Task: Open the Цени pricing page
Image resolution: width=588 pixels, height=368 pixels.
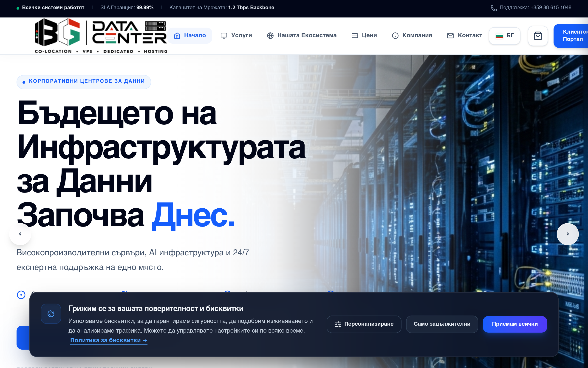Action: pyautogui.click(x=364, y=35)
